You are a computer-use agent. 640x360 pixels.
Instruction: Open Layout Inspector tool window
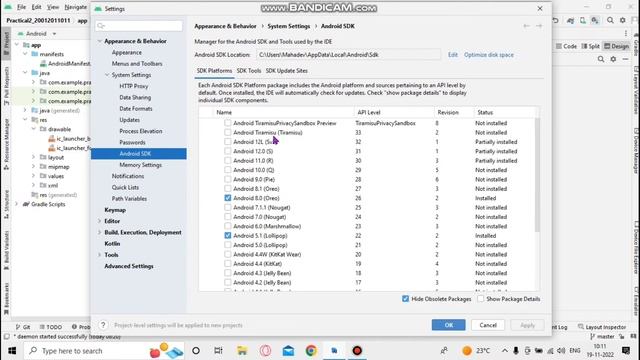pos(602,327)
